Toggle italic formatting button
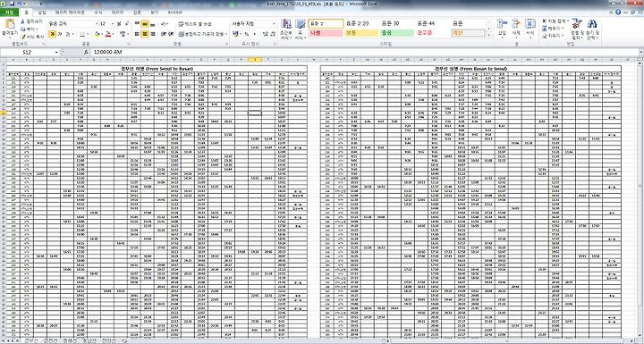The width and height of the screenshot is (644, 344). pos(60,35)
